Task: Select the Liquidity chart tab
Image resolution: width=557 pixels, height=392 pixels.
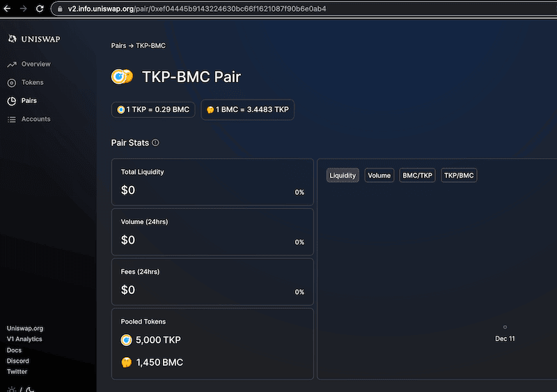Action: pyautogui.click(x=343, y=175)
